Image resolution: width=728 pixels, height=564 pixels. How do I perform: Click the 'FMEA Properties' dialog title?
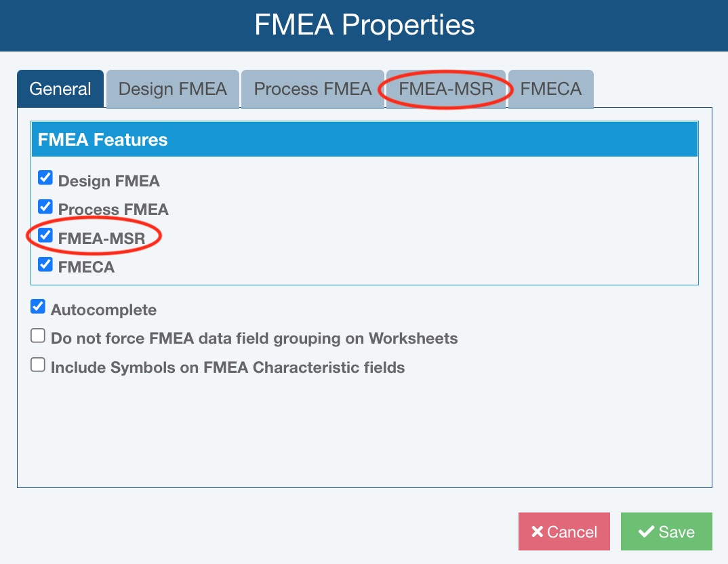(x=364, y=25)
